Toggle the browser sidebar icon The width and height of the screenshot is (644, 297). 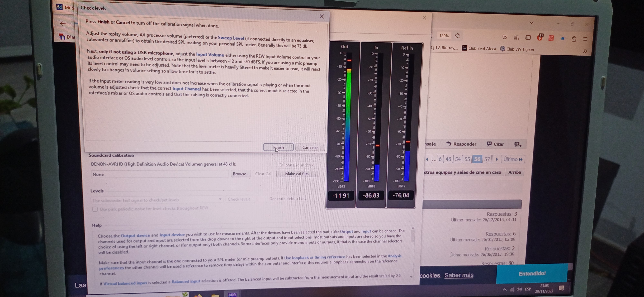pyautogui.click(x=528, y=38)
